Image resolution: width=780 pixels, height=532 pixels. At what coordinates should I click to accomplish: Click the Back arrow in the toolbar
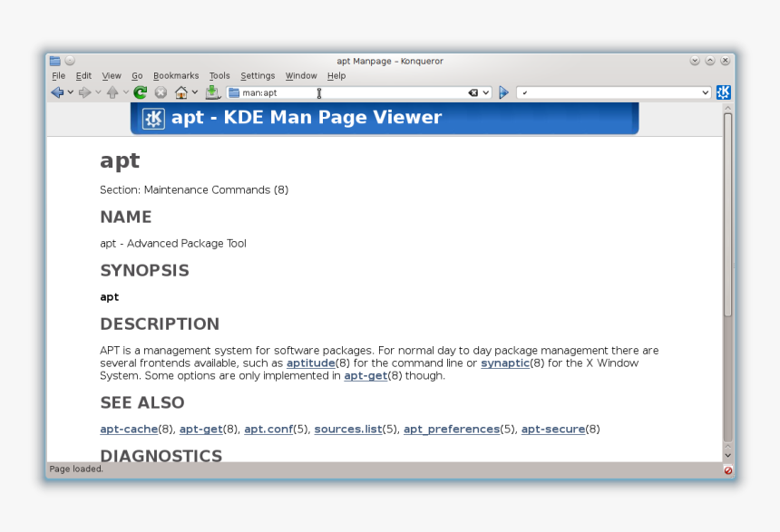tap(57, 92)
